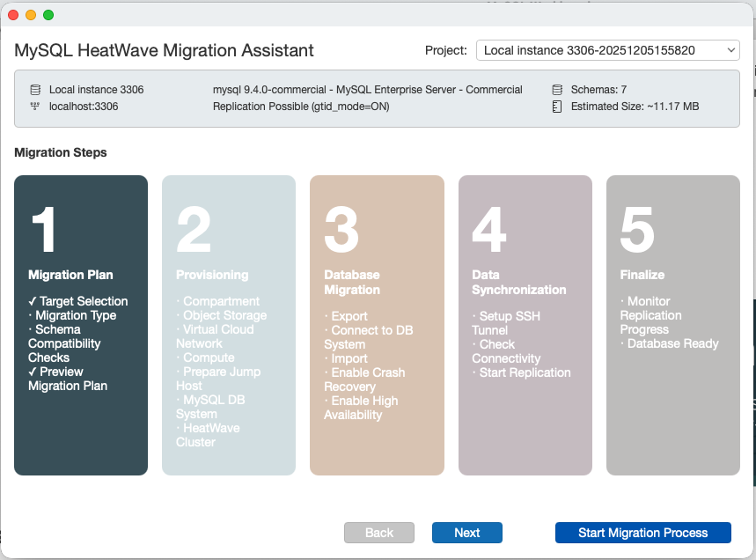Click Start Migration Process

coord(642,533)
